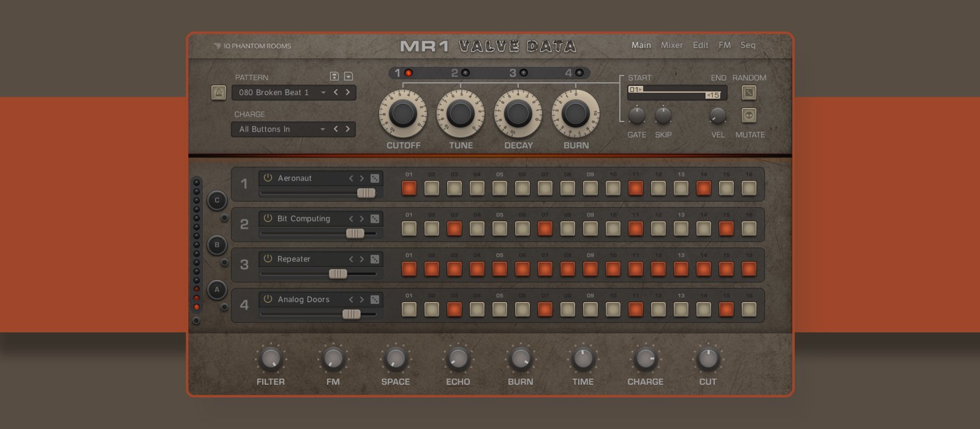Click the RANDOM dice button
Image resolution: width=980 pixels, height=429 pixels.
click(748, 93)
